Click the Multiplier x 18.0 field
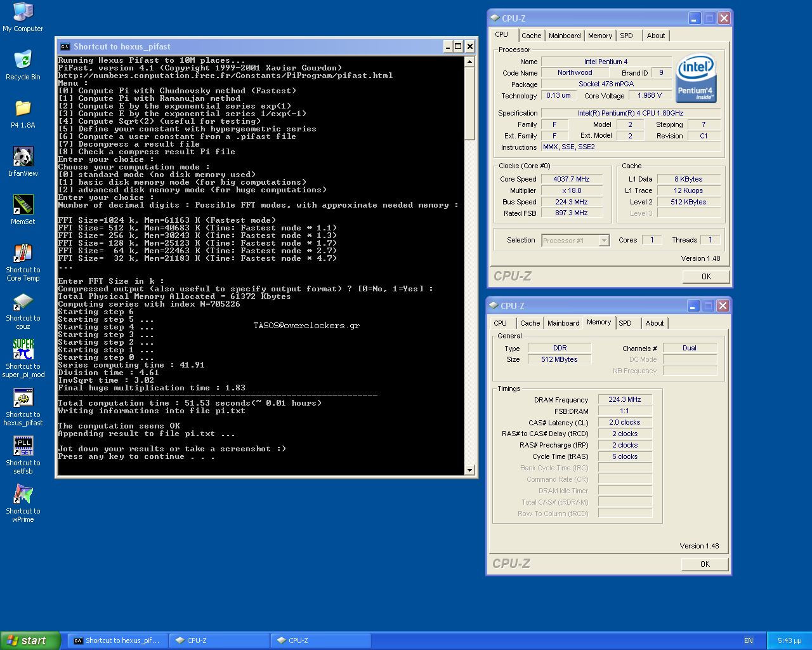This screenshot has width=812, height=650. coord(572,190)
